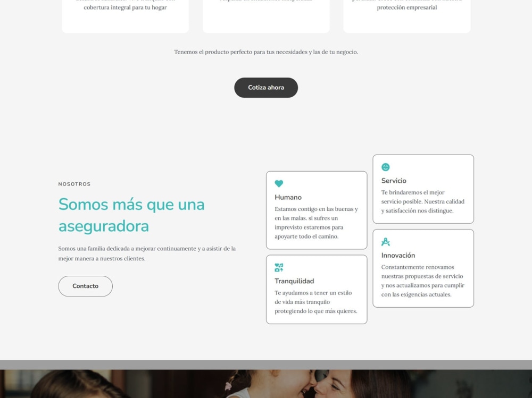The image size is (532, 398).
Task: Click the Cotiza ahora button
Action: tap(265, 88)
